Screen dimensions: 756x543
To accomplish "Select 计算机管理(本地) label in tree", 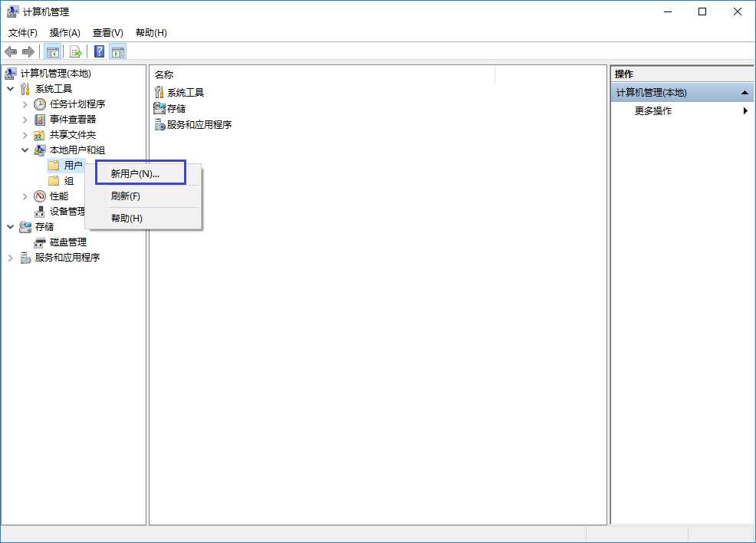I will tap(55, 74).
